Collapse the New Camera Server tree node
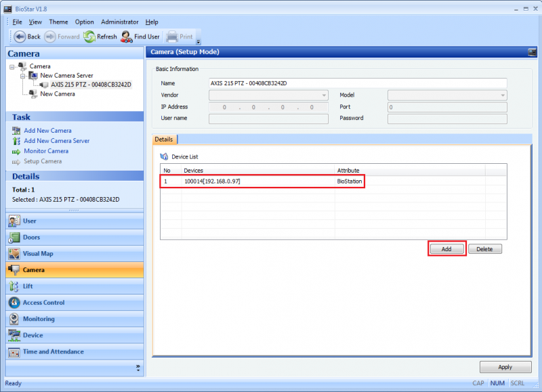The width and height of the screenshot is (542, 392). [x=23, y=76]
